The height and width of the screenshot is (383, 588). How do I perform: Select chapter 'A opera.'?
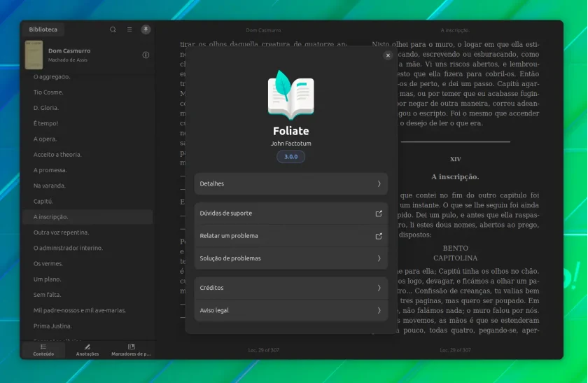(x=87, y=139)
